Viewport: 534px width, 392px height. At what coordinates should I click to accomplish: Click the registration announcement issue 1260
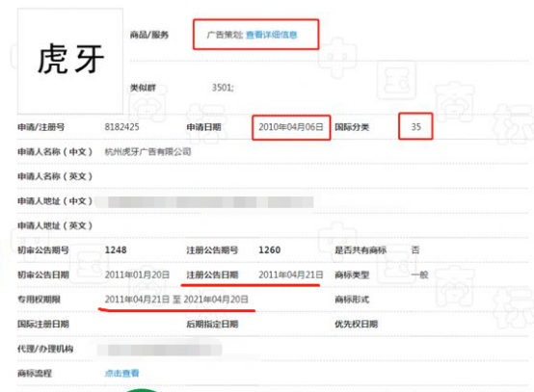click(270, 250)
